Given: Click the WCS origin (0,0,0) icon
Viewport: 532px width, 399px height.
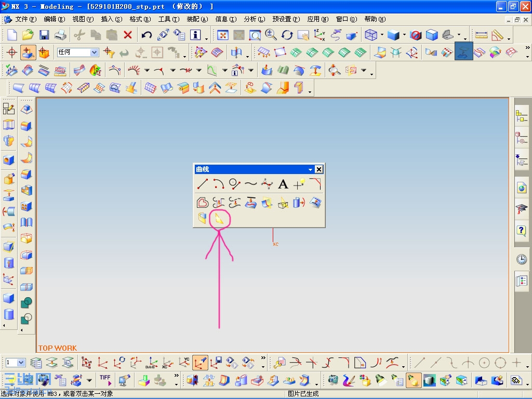Looking at the screenshot, I should [x=151, y=363].
